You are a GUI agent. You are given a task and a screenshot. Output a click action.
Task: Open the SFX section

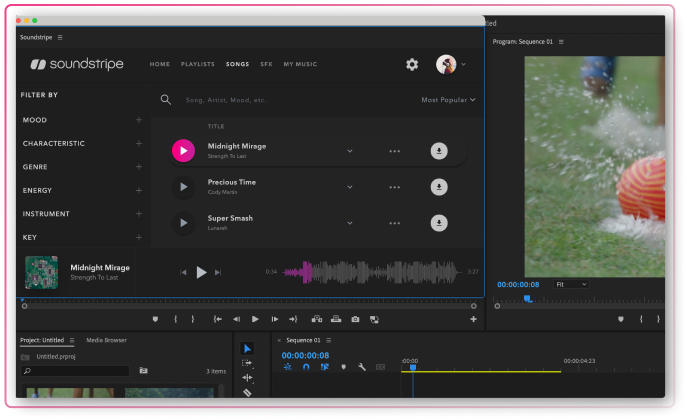(266, 64)
